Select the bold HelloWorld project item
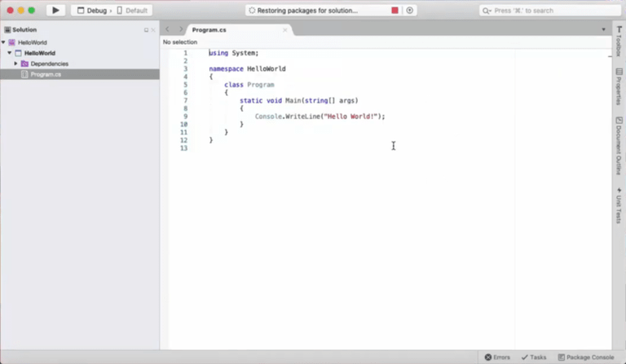626x364 pixels. pyautogui.click(x=40, y=53)
